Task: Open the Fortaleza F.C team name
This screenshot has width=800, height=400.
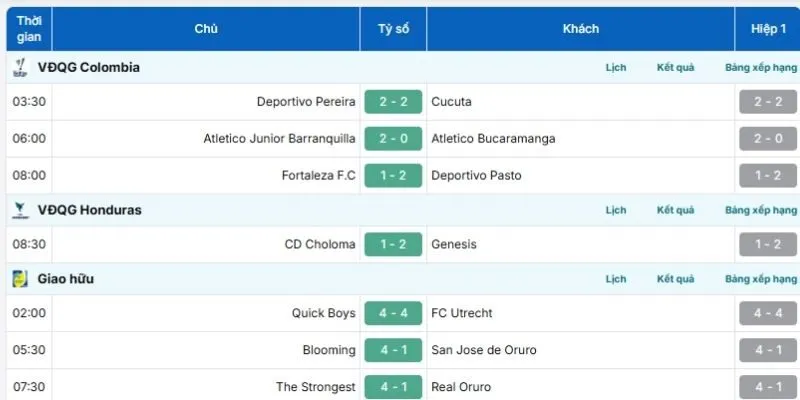Action: [x=318, y=176]
